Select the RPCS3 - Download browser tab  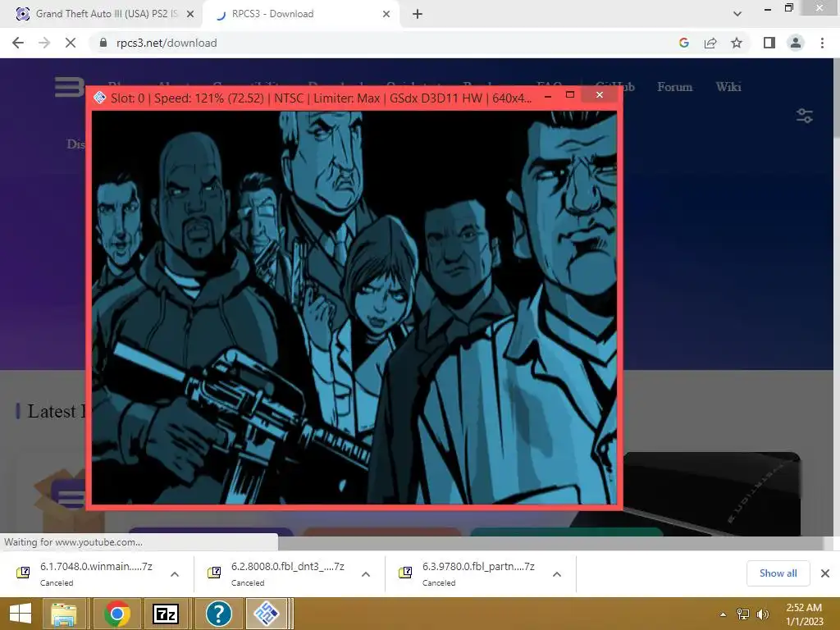300,14
